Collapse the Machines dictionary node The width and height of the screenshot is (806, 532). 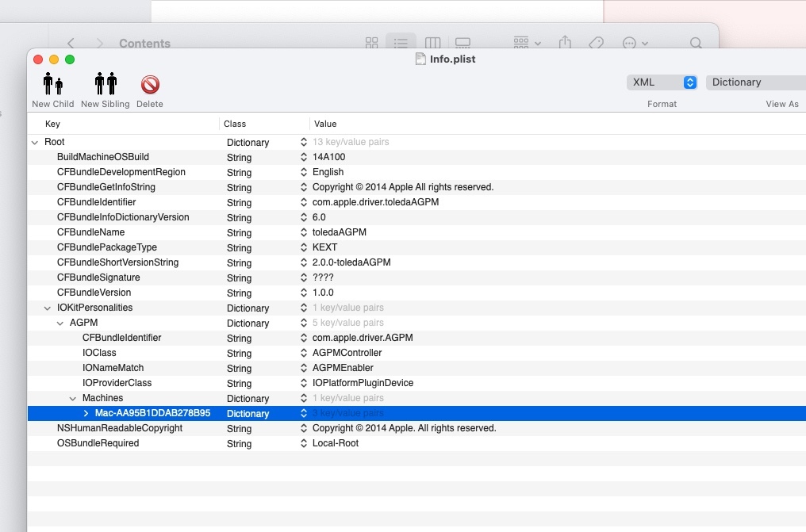coord(73,399)
